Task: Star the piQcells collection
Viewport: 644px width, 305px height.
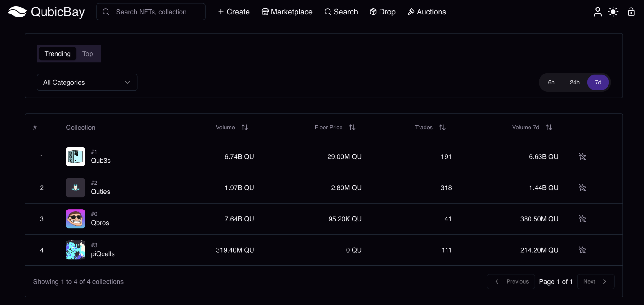Action: pos(582,250)
